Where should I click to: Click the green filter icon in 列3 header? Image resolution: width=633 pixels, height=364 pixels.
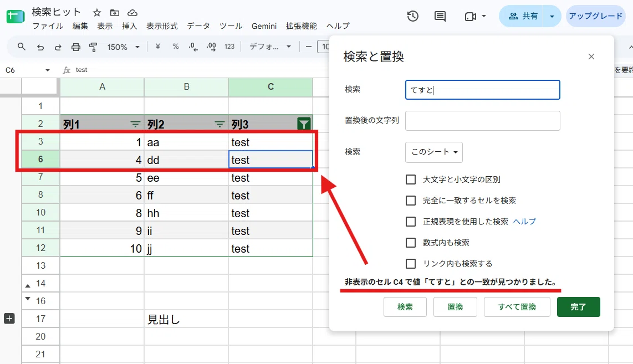(304, 124)
